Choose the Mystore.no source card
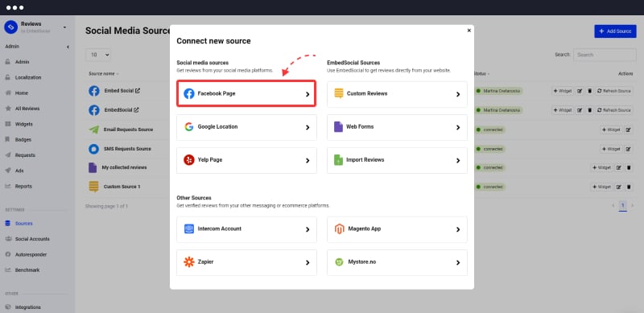 (397, 262)
